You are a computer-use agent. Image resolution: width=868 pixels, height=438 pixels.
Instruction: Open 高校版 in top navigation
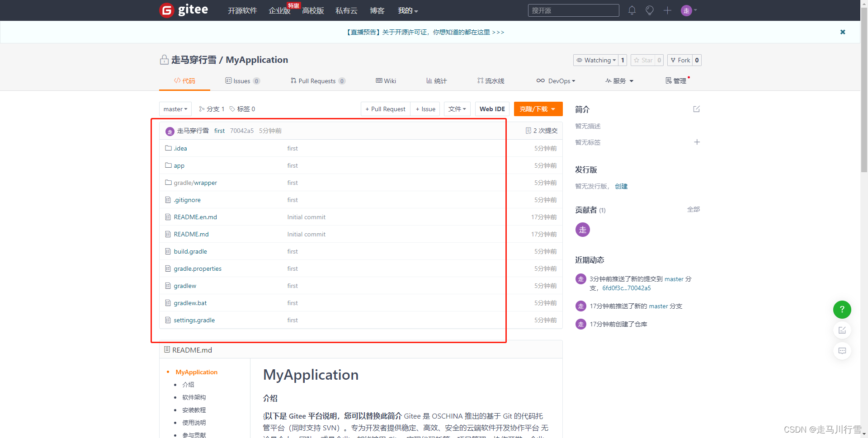click(313, 10)
